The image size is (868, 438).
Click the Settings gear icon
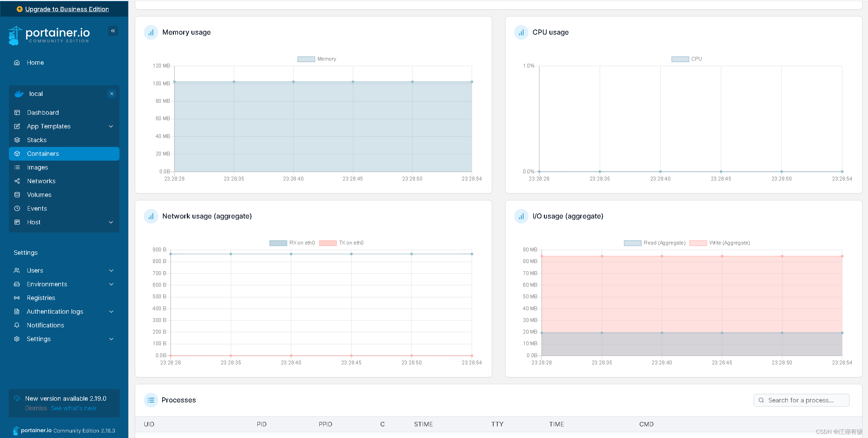(x=17, y=339)
